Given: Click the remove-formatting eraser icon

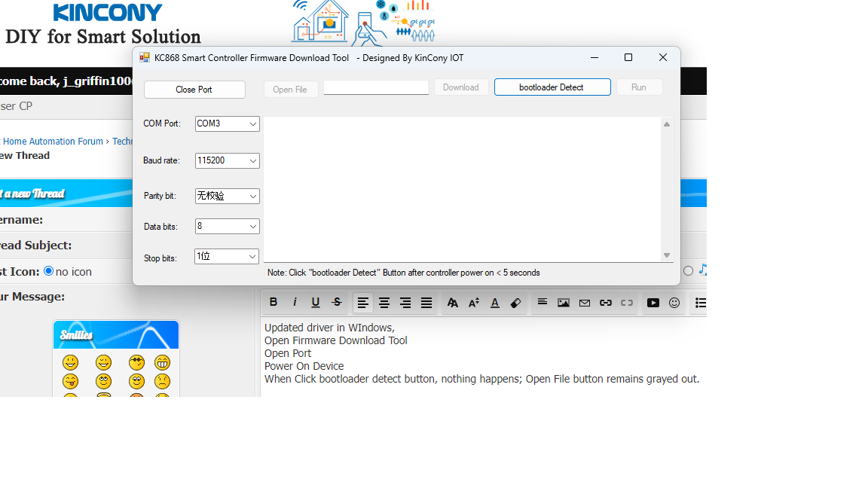Looking at the screenshot, I should point(515,303).
